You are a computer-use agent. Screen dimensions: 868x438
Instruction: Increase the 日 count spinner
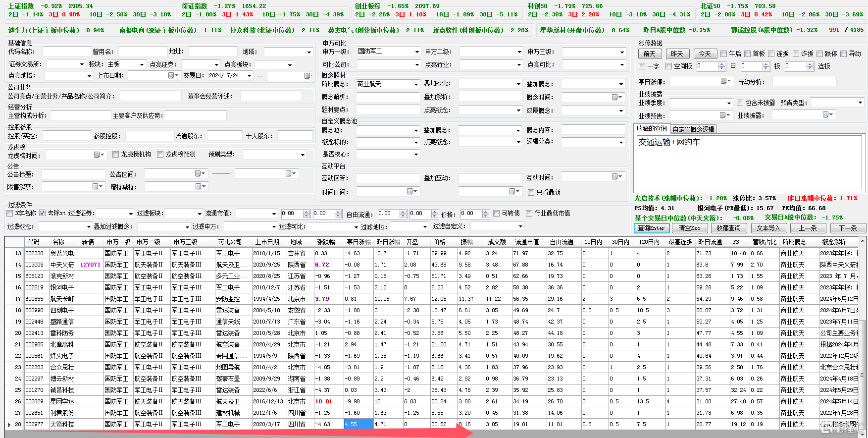tap(722, 64)
